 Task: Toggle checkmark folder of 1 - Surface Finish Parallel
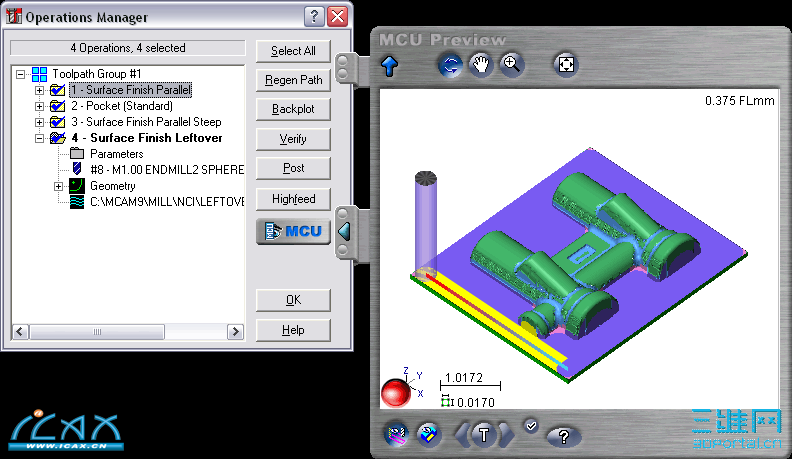click(58, 90)
